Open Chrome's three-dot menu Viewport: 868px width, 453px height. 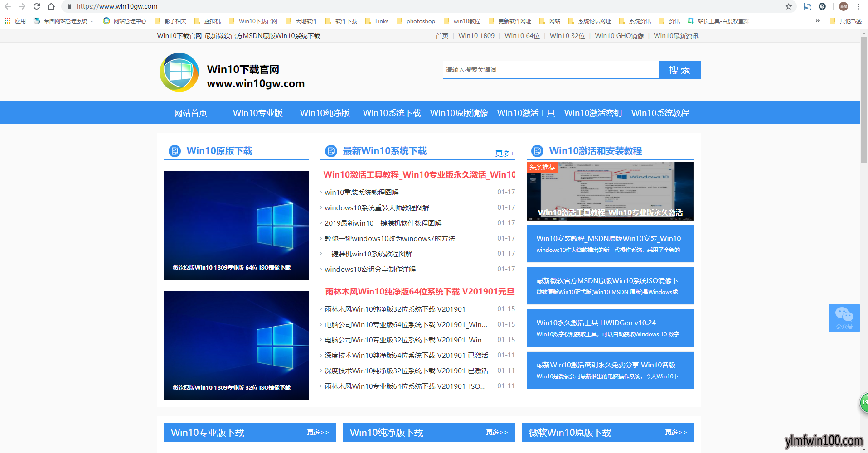(x=858, y=6)
